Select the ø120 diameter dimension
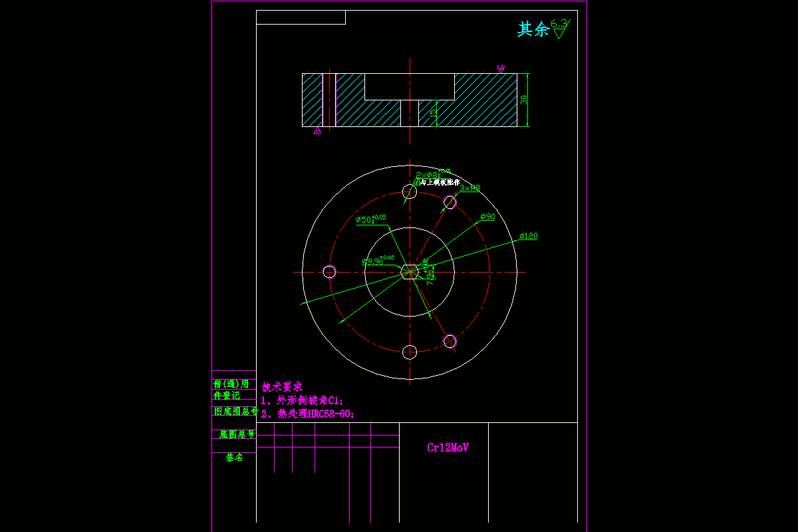The image size is (798, 532). coord(528,236)
